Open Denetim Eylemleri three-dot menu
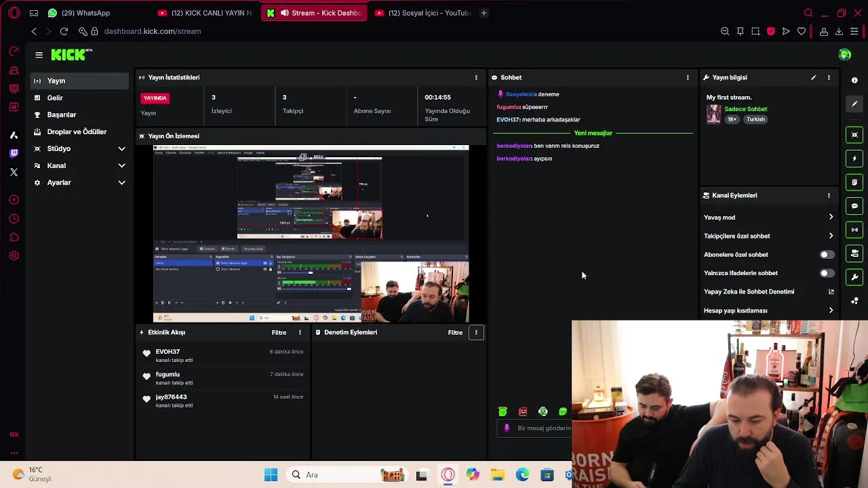868x488 pixels. pos(476,332)
